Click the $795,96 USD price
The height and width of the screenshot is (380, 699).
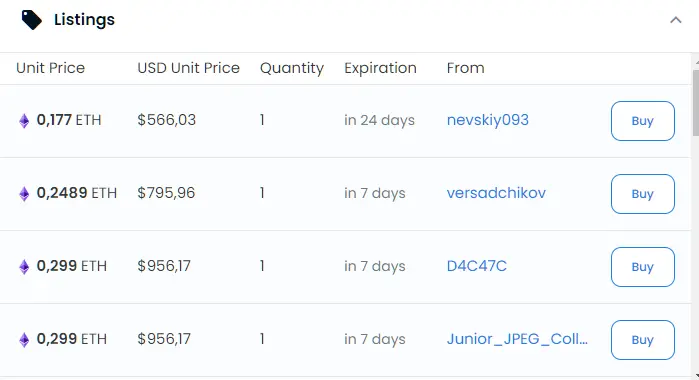[x=166, y=193]
